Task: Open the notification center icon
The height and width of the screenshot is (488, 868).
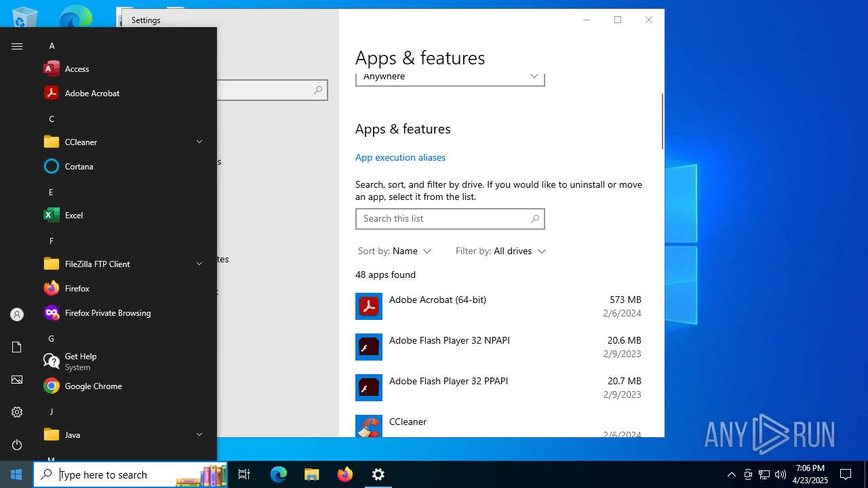Action: (x=846, y=474)
